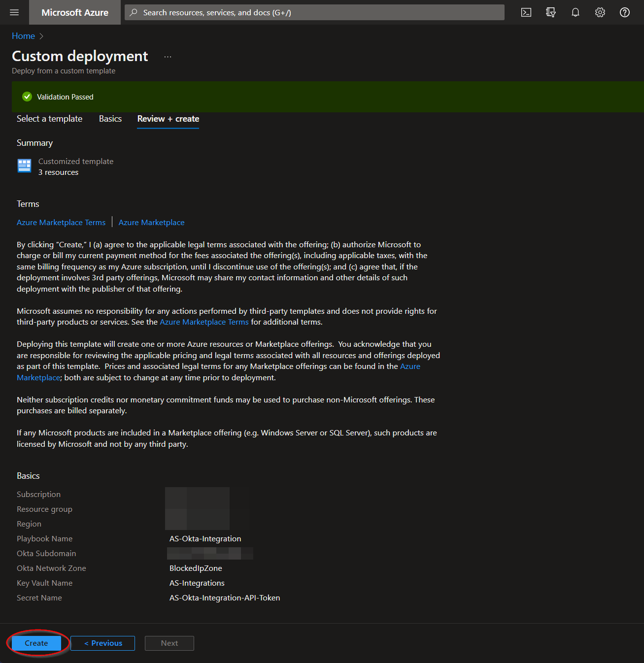Click the disabled Next button
Image resolution: width=644 pixels, height=663 pixels.
[x=169, y=643]
